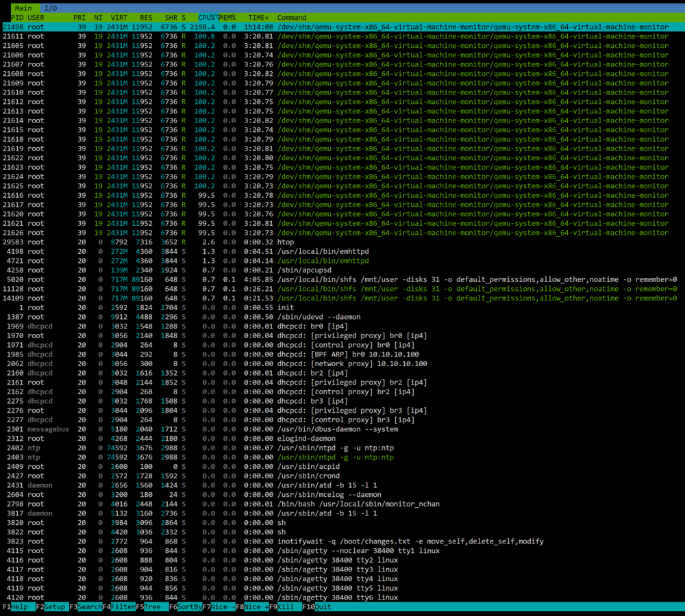Image resolution: width=685 pixels, height=616 pixels.
Task: Select shfs thread row PID 14109
Action: [x=342, y=298]
